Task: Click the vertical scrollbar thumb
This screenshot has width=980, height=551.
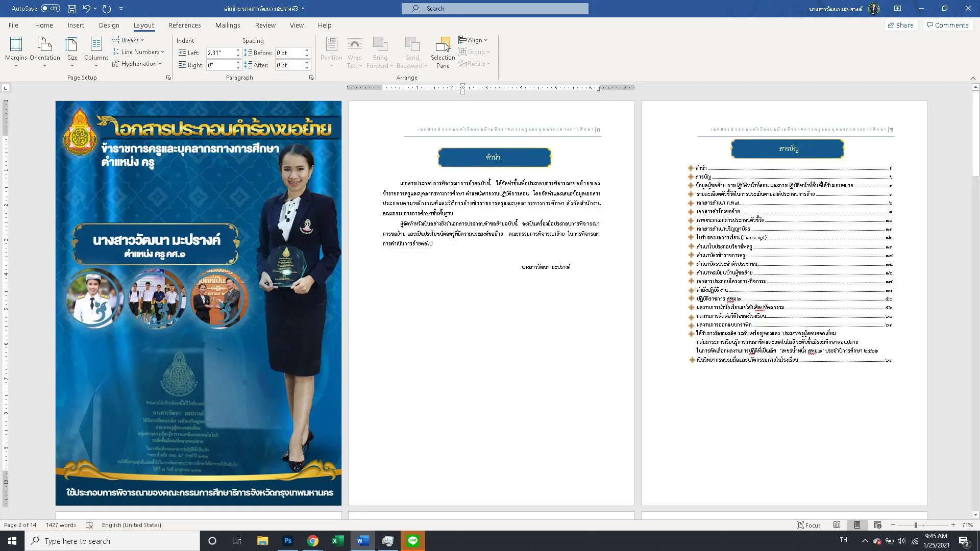Action: coord(975,134)
